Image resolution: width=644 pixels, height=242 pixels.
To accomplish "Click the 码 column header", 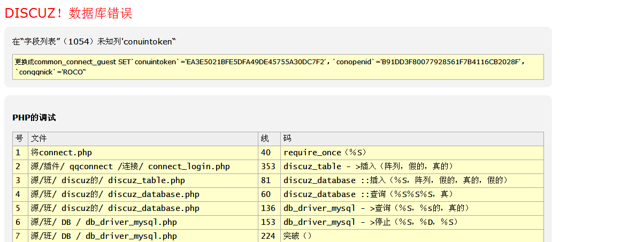I will click(x=287, y=139).
